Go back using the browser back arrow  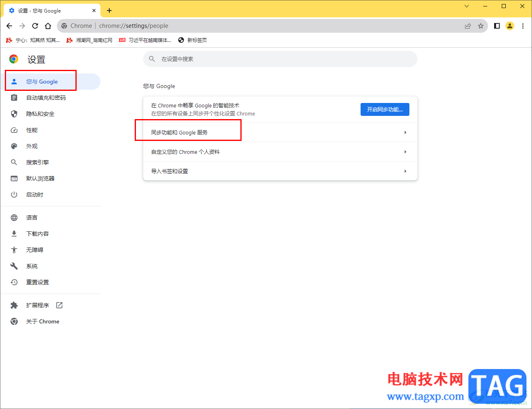pos(9,26)
